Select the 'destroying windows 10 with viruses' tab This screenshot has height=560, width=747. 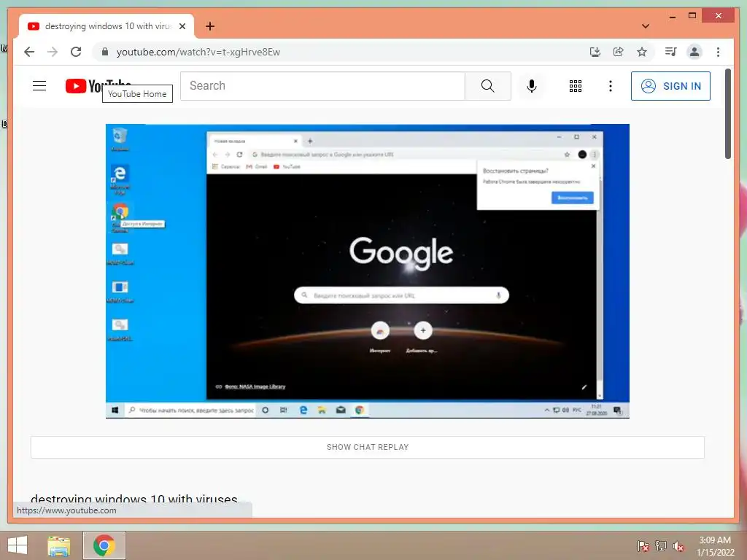tap(107, 26)
